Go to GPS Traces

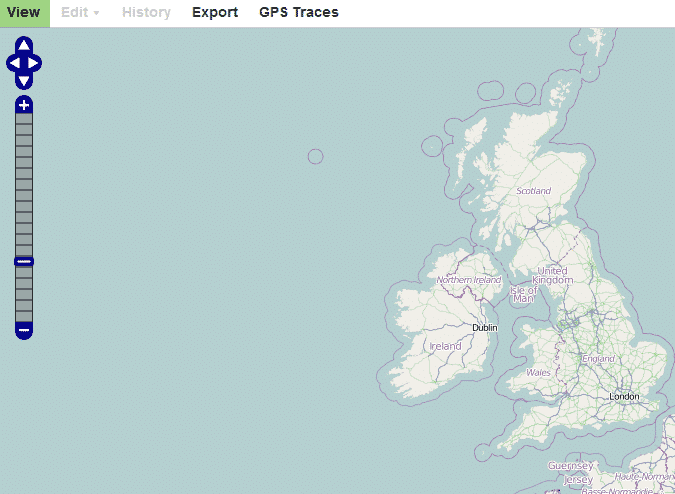[298, 13]
